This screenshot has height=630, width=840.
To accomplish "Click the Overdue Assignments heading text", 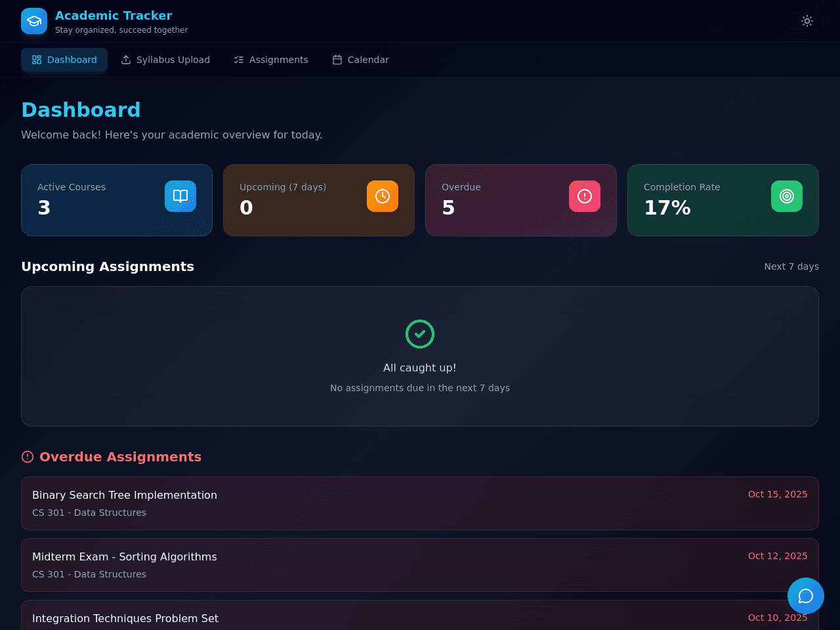I will point(120,457).
